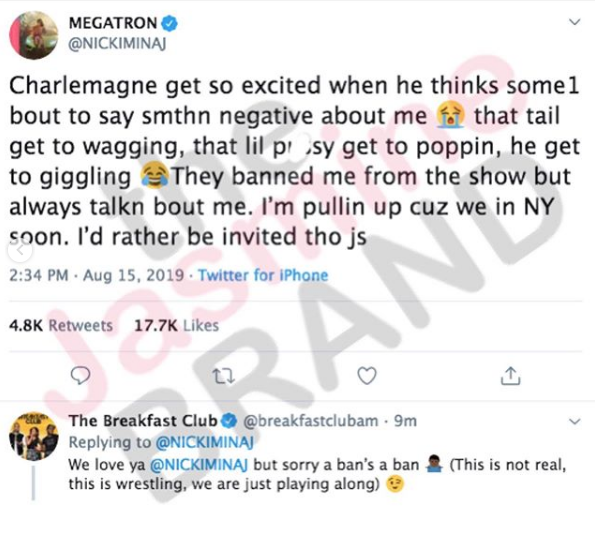Click the reply speech bubble icon
Viewport: 595px width, 549px height.
click(80, 376)
